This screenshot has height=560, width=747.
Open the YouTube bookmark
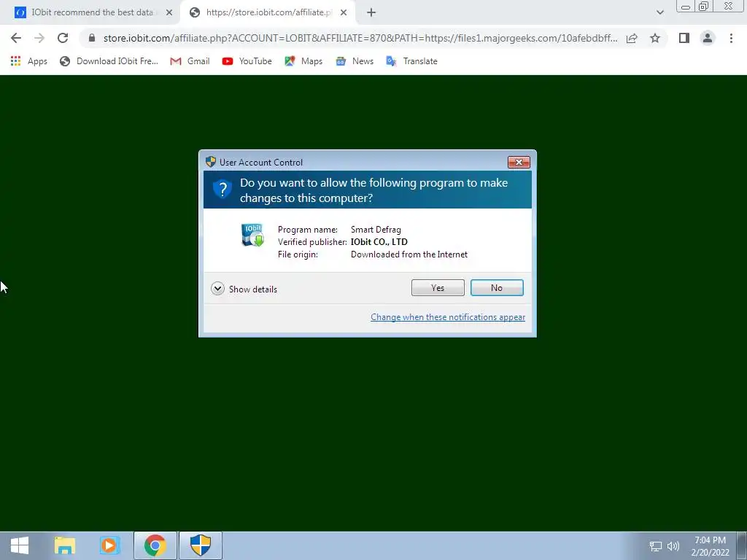[247, 61]
